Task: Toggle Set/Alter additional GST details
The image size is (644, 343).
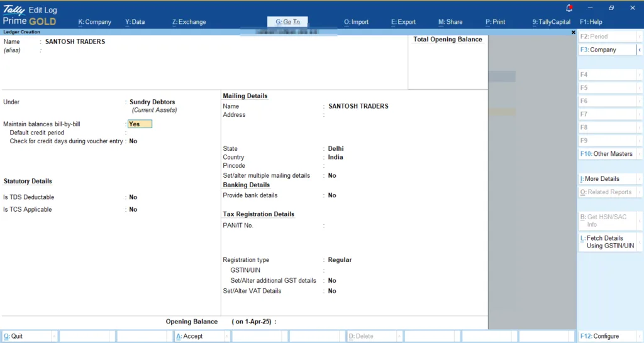Action: (332, 281)
